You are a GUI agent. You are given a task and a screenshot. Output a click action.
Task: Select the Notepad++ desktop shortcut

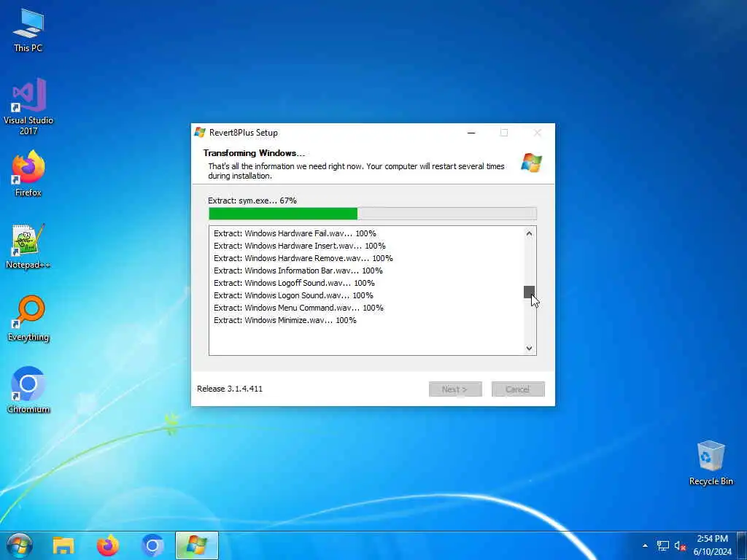28,246
